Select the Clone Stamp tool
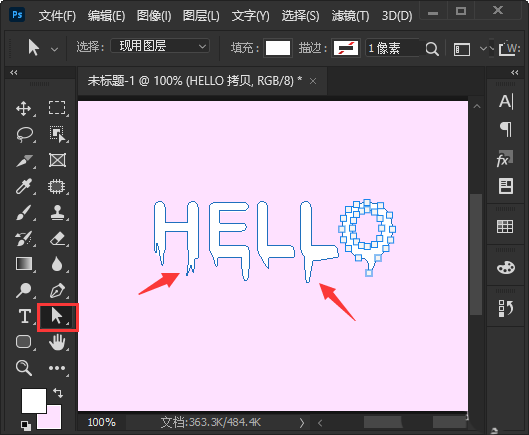The image size is (529, 435). tap(57, 212)
